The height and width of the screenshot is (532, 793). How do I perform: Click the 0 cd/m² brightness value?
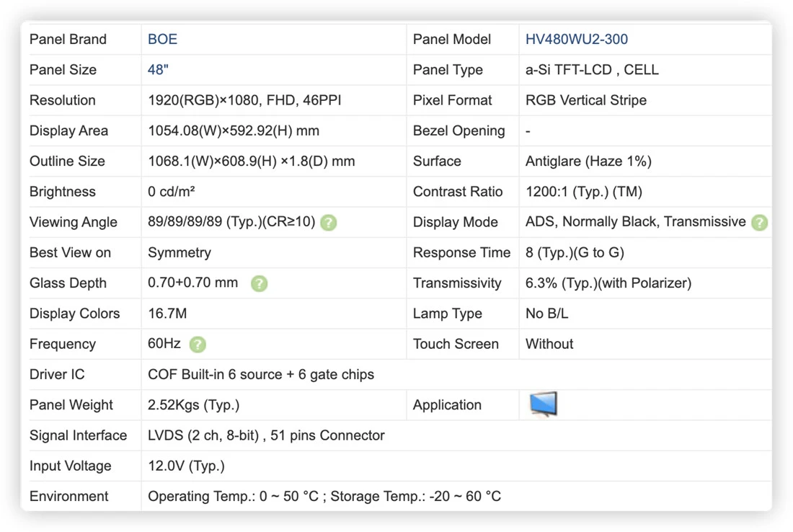(x=171, y=192)
